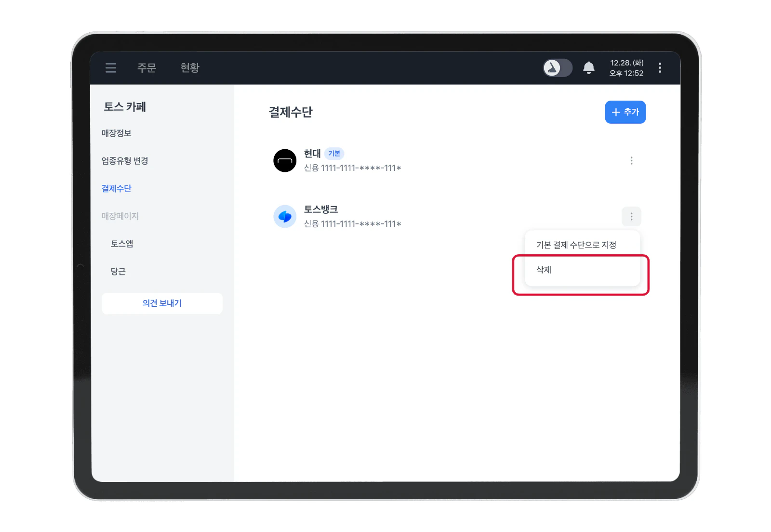Click the 12.28. (화) date and time display

pyautogui.click(x=626, y=68)
